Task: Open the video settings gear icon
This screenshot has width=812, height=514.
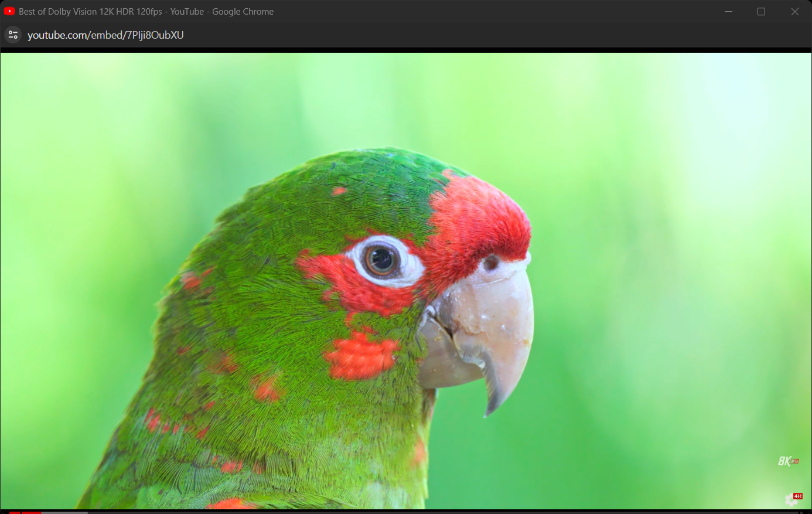Action: click(x=791, y=500)
